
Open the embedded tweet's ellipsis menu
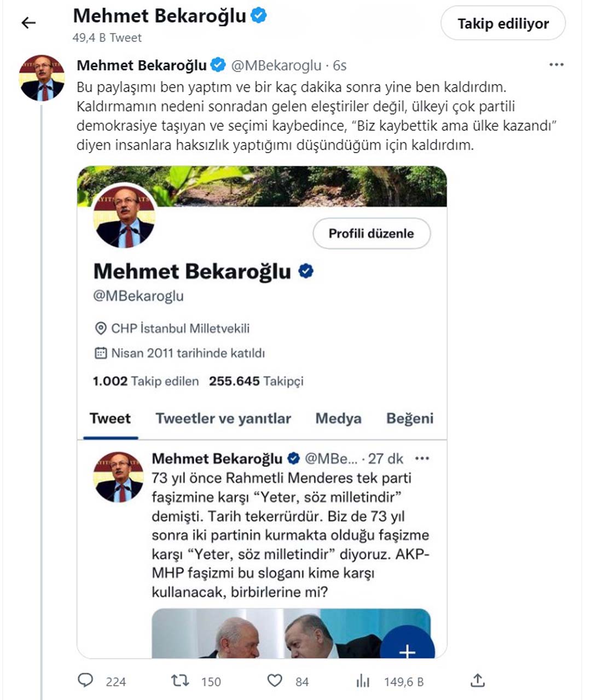pos(422,459)
